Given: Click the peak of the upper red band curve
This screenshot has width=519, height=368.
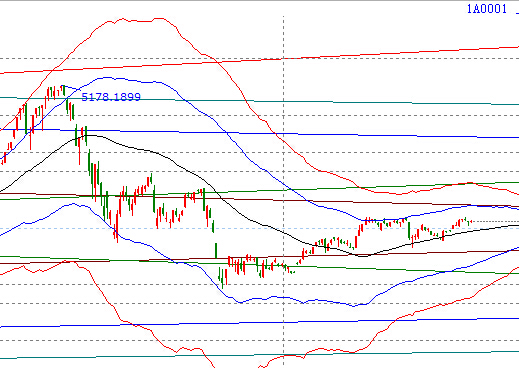Looking at the screenshot, I should 158,19.
